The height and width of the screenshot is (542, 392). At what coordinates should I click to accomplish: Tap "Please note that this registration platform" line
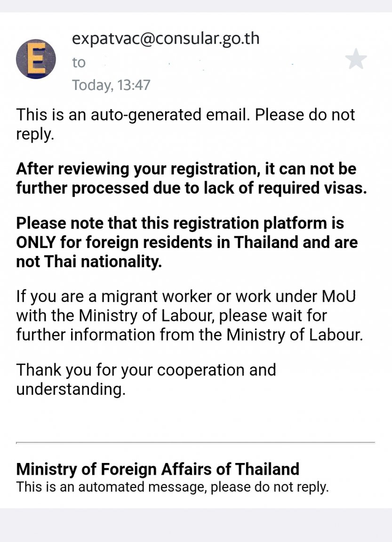point(180,223)
